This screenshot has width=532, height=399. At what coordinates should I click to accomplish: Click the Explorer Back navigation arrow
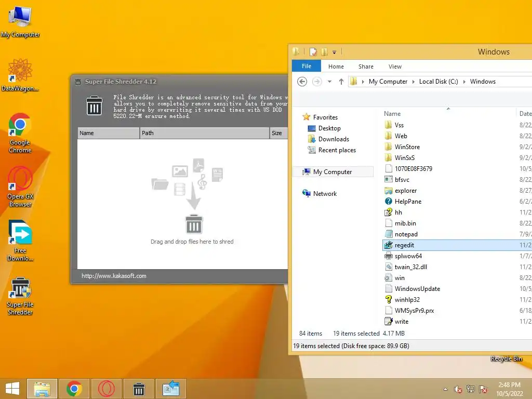[302, 82]
